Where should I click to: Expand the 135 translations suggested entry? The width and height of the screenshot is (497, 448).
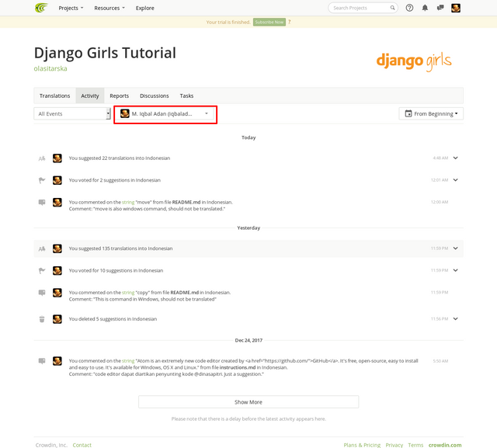click(x=456, y=248)
